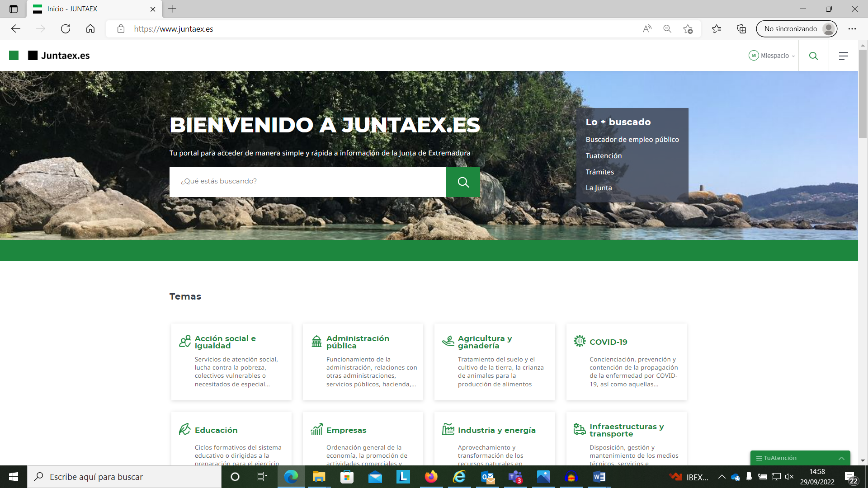Open the tab actions menu button

pos(14,9)
